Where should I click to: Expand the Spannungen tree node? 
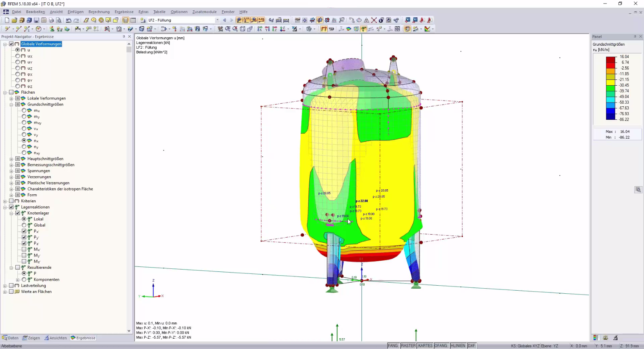tap(11, 171)
